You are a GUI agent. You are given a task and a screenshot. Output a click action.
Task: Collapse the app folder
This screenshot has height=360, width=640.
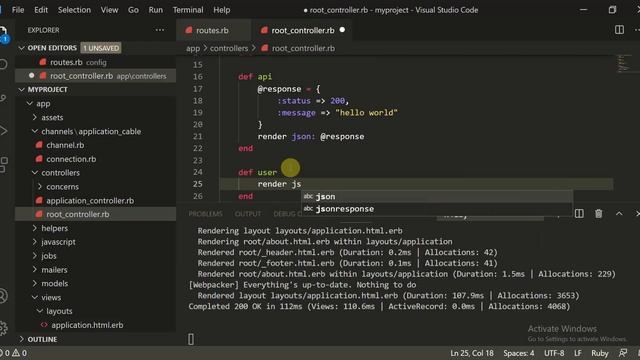29,104
